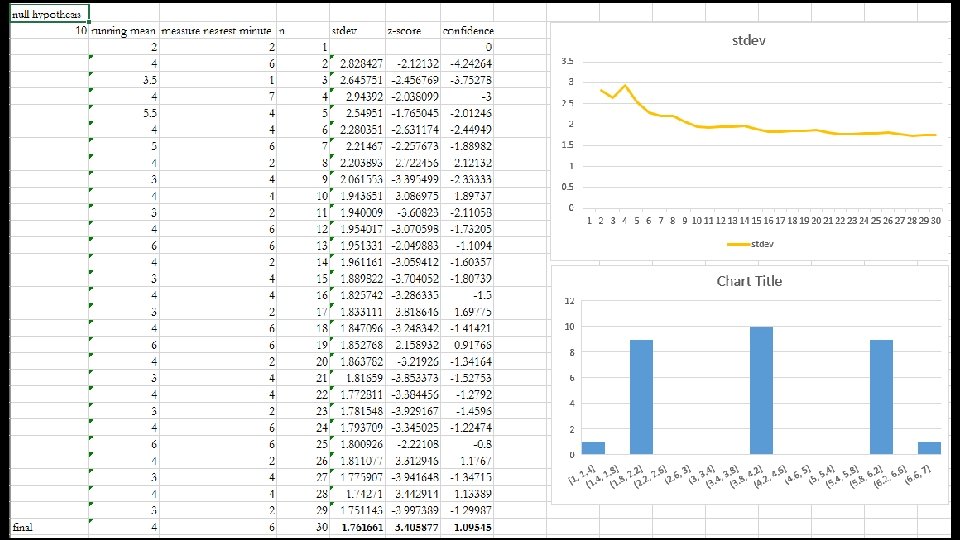The image size is (960, 540).
Task: Select stdev cell 1.781548
Action: pos(357,411)
